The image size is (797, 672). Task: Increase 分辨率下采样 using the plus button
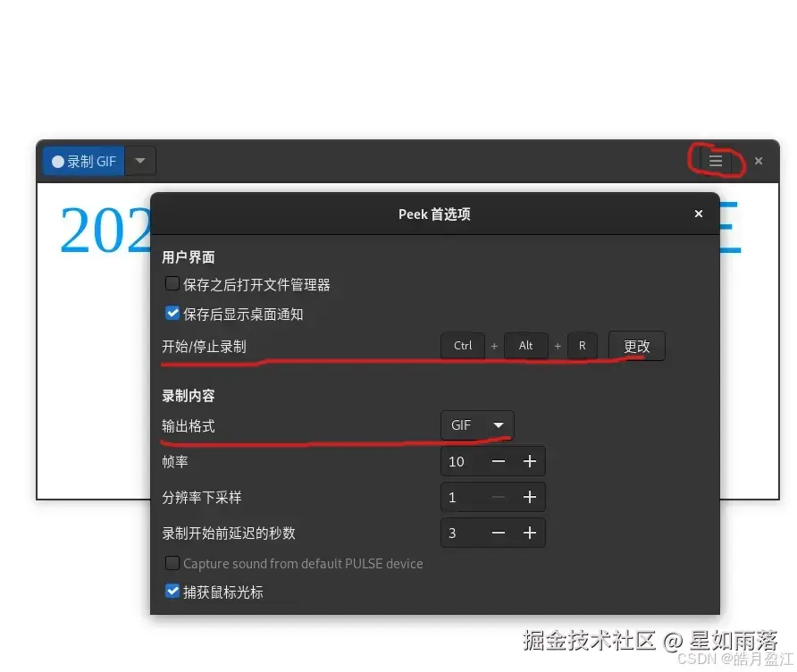coord(530,497)
